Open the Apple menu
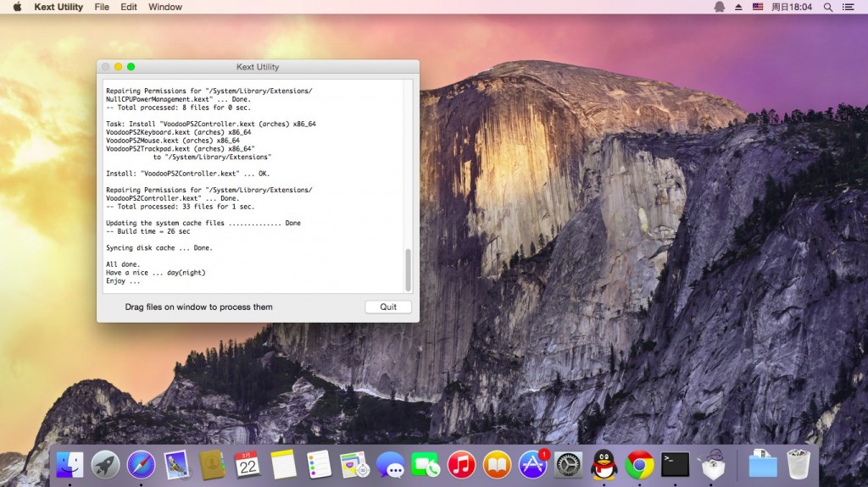This screenshot has height=487, width=868. pyautogui.click(x=17, y=7)
